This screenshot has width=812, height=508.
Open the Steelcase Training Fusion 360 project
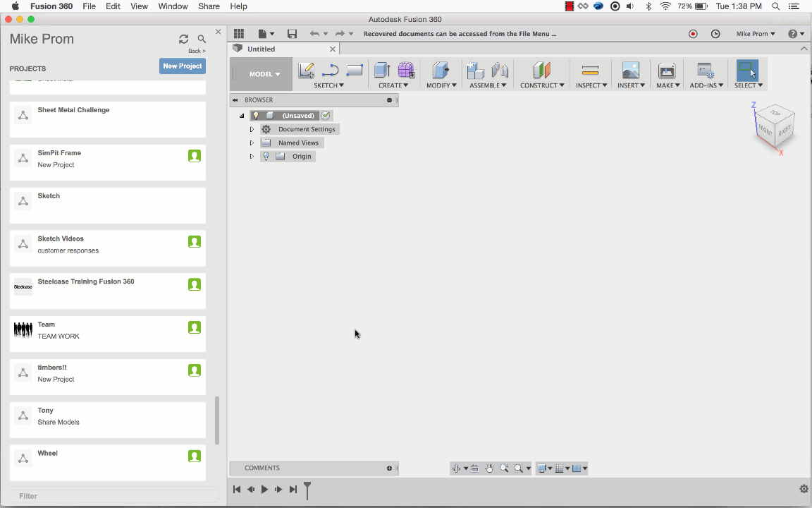[x=108, y=291]
